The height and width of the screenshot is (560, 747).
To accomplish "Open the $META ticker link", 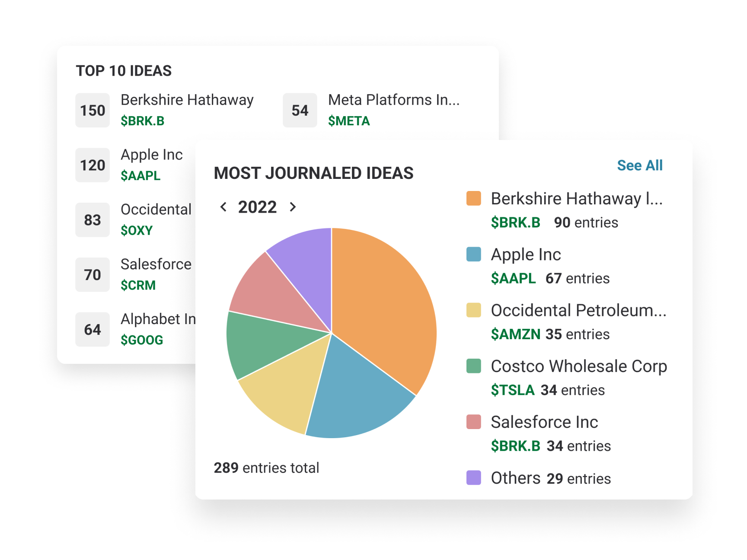I will point(349,121).
